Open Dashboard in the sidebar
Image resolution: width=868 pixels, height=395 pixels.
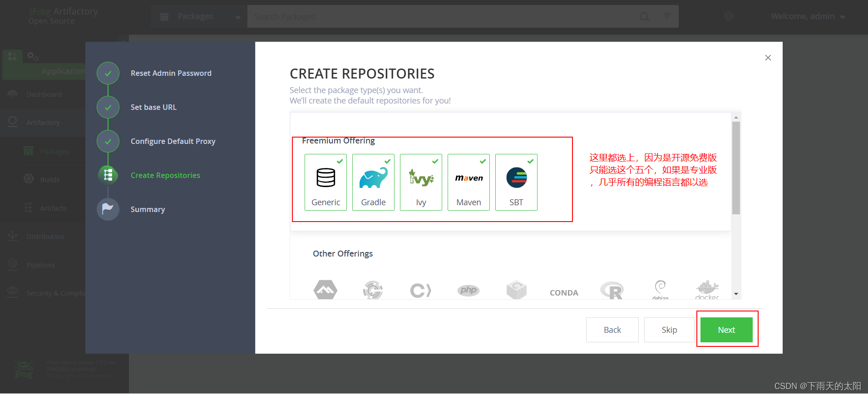(44, 94)
